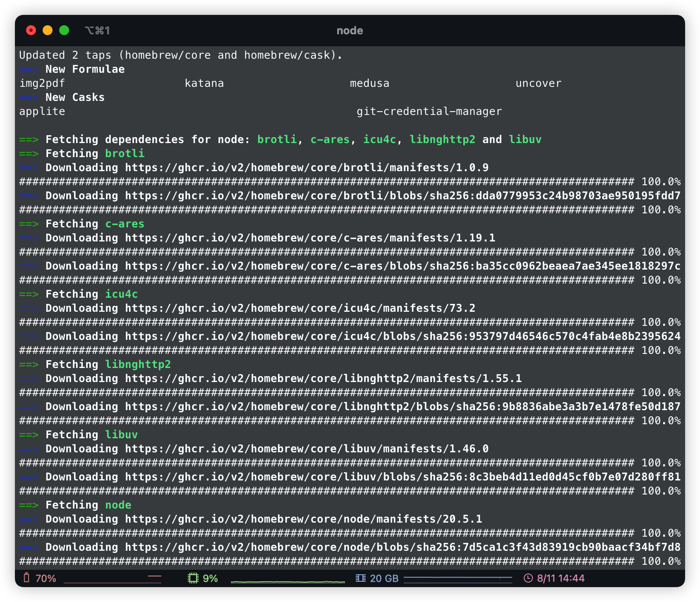Click 'Updated 2 taps' line

tap(181, 55)
